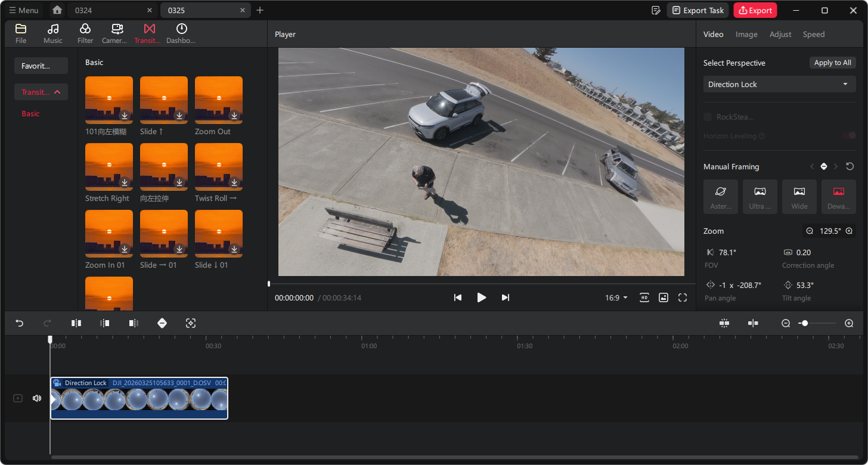The width and height of the screenshot is (868, 465).
Task: Toggle video track visibility icon
Action: pos(18,398)
